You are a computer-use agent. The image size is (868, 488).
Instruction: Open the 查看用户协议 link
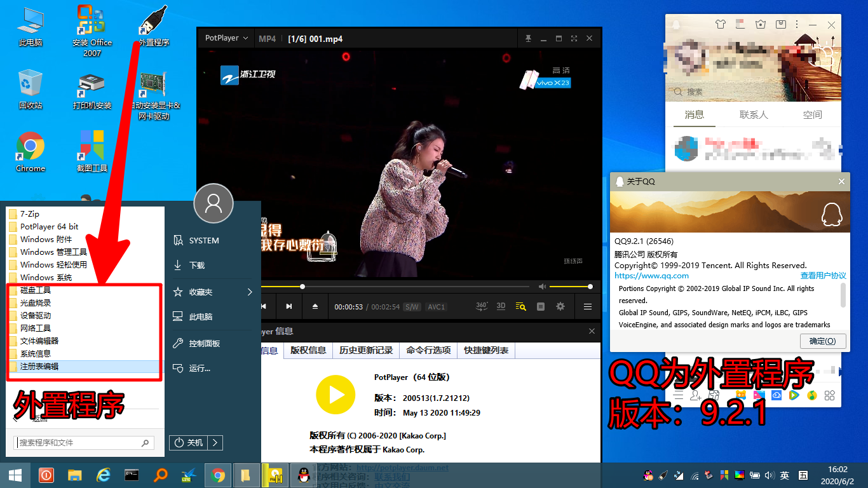coord(823,276)
